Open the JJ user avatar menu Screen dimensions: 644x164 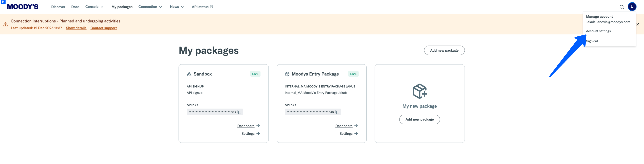click(x=632, y=7)
